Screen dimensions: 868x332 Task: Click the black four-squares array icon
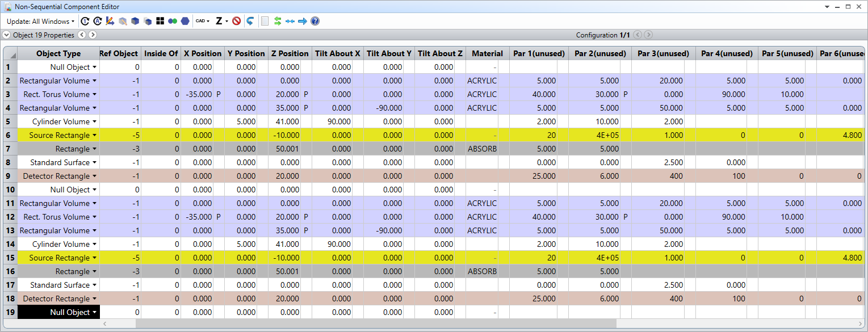pyautogui.click(x=160, y=21)
